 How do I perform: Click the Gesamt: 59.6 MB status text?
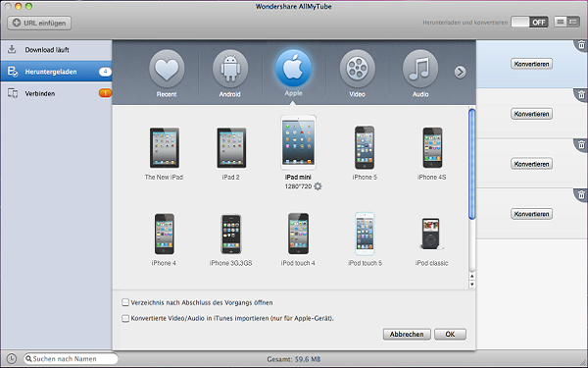tap(294, 359)
